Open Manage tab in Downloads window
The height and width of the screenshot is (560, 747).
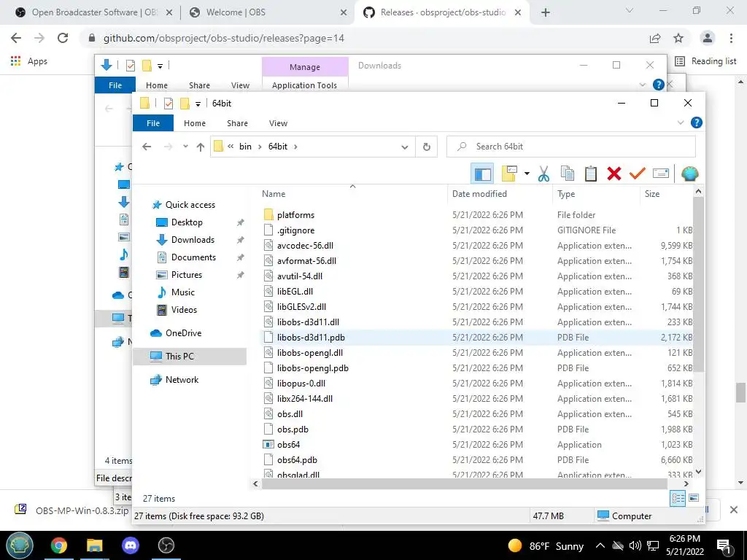point(305,67)
